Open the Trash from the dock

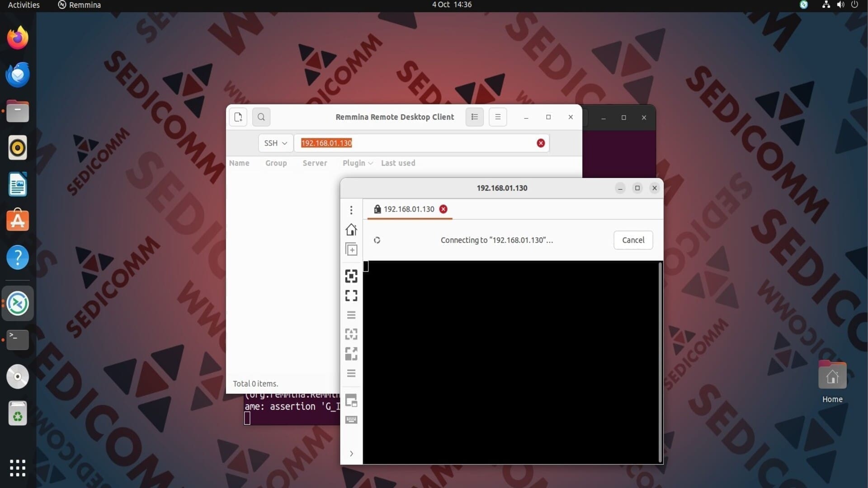coord(18,413)
